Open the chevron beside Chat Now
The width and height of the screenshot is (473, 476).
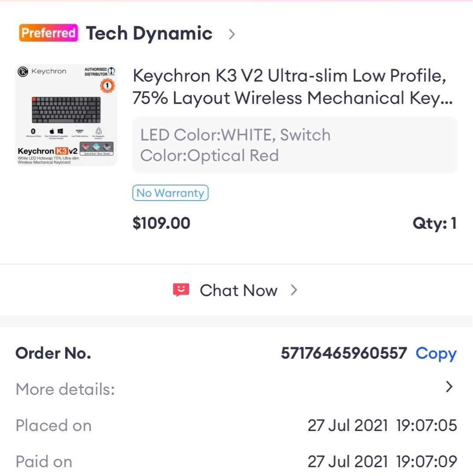[295, 290]
